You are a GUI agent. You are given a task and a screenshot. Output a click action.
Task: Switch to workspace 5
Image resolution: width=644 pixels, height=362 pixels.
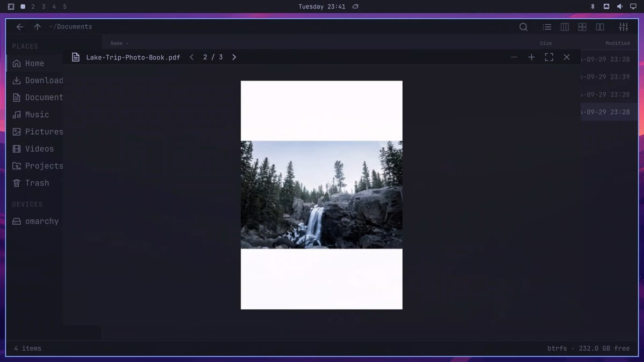click(x=64, y=6)
